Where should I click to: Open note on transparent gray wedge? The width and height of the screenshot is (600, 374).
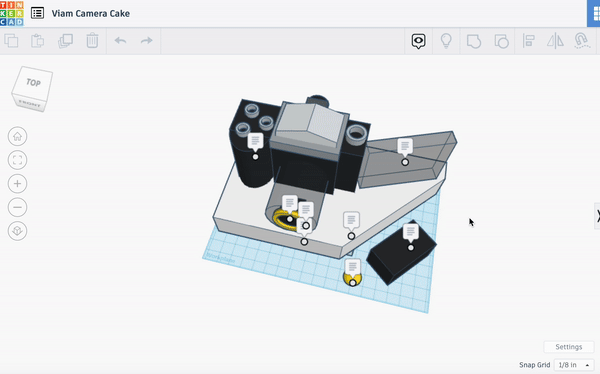click(x=405, y=147)
